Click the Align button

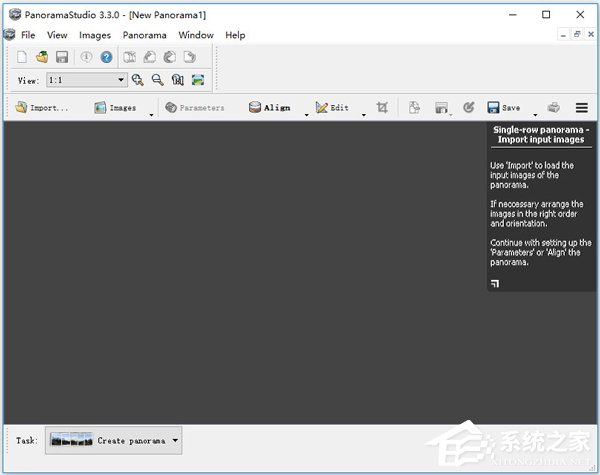pos(269,108)
